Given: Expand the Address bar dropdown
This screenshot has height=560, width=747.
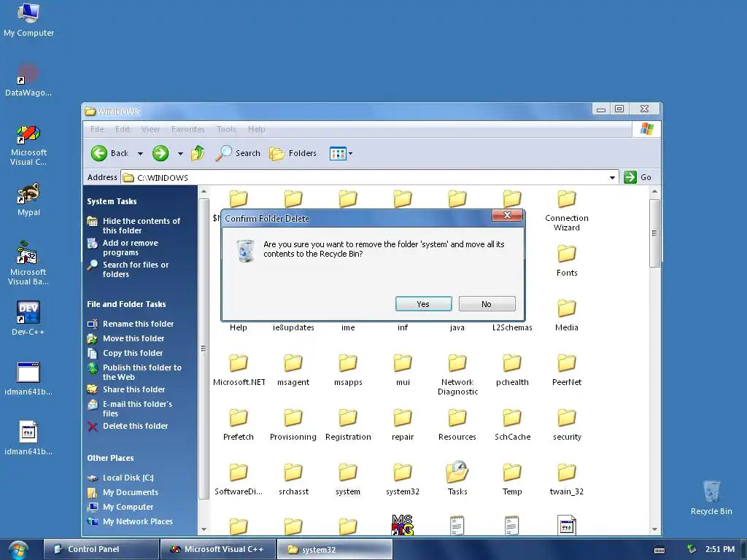Looking at the screenshot, I should [x=612, y=178].
